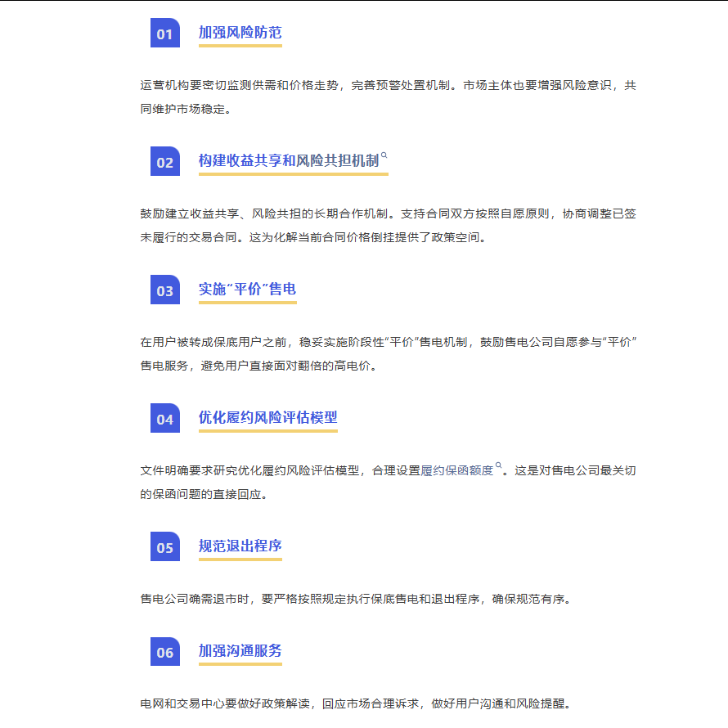Click the paragraph starting 文件明确要求研究优化
Screen dimensions: 728x728
click(389, 483)
